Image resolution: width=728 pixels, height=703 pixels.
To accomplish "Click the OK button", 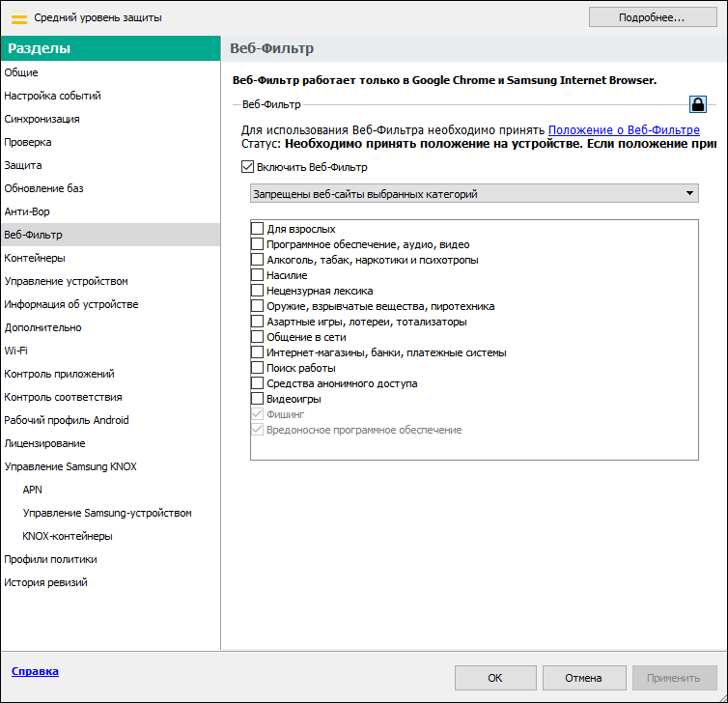I will pyautogui.click(x=494, y=678).
